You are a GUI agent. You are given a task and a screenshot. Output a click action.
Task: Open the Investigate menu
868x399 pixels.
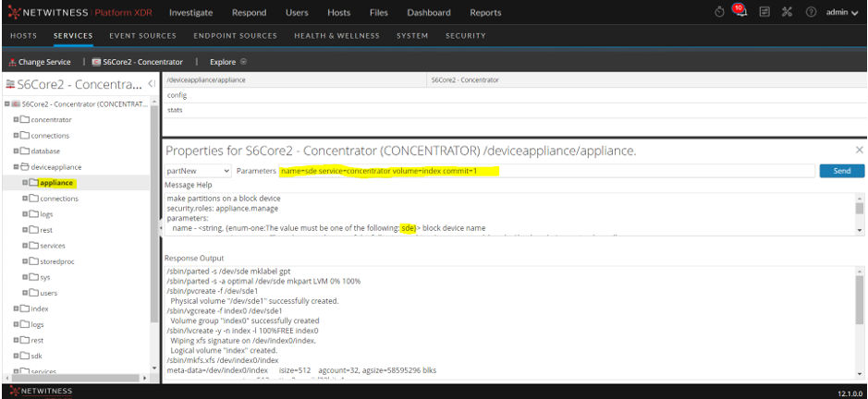(190, 12)
